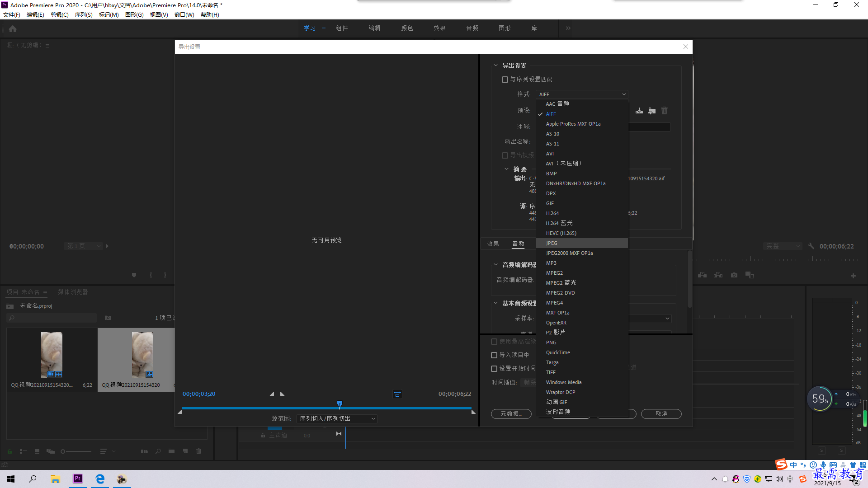Click the project search input field
The height and width of the screenshot is (488, 868).
pos(52,318)
